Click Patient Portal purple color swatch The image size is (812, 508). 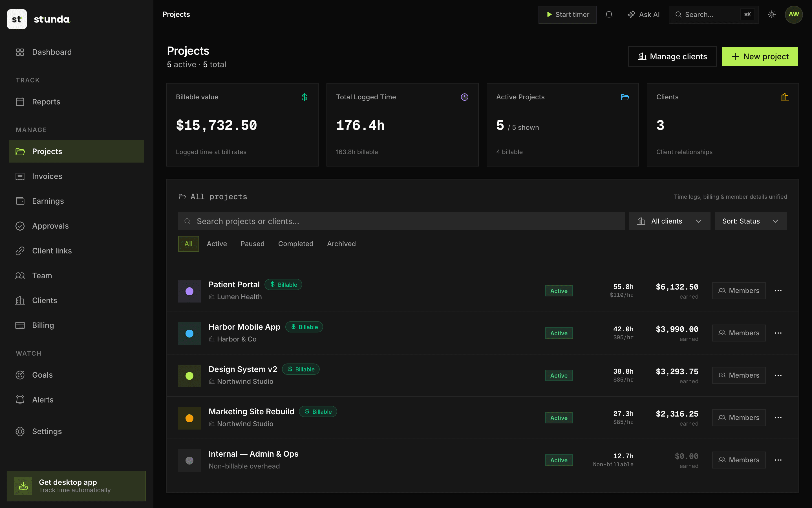coord(189,291)
